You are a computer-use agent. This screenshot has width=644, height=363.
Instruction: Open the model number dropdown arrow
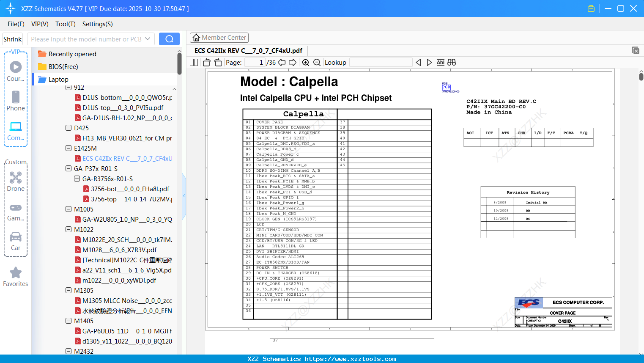click(148, 39)
